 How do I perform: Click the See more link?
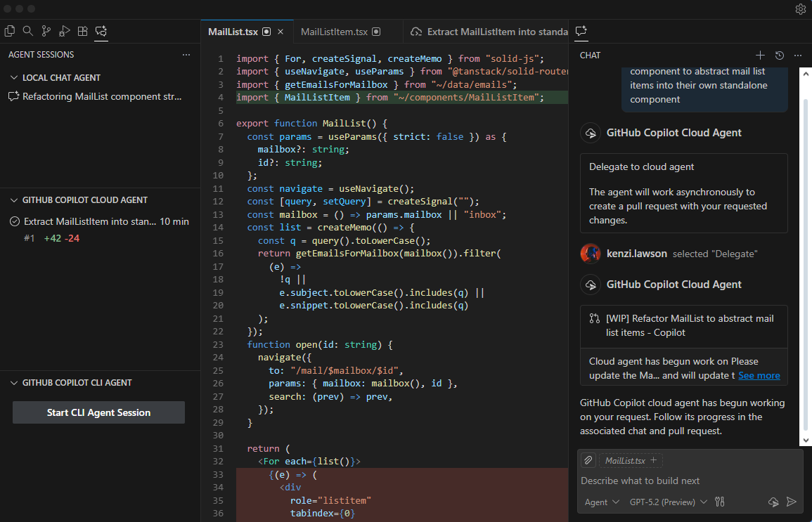click(x=759, y=375)
